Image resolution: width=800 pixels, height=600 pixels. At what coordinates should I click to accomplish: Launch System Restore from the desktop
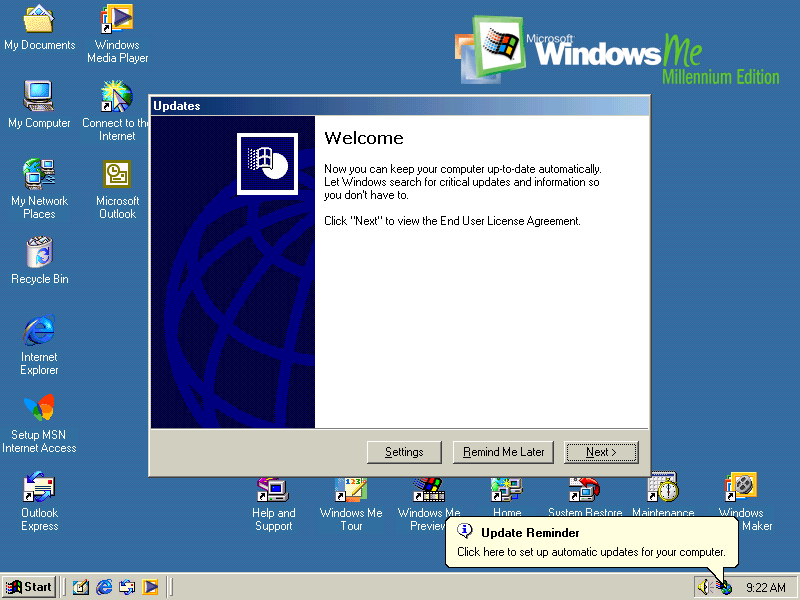[x=585, y=490]
